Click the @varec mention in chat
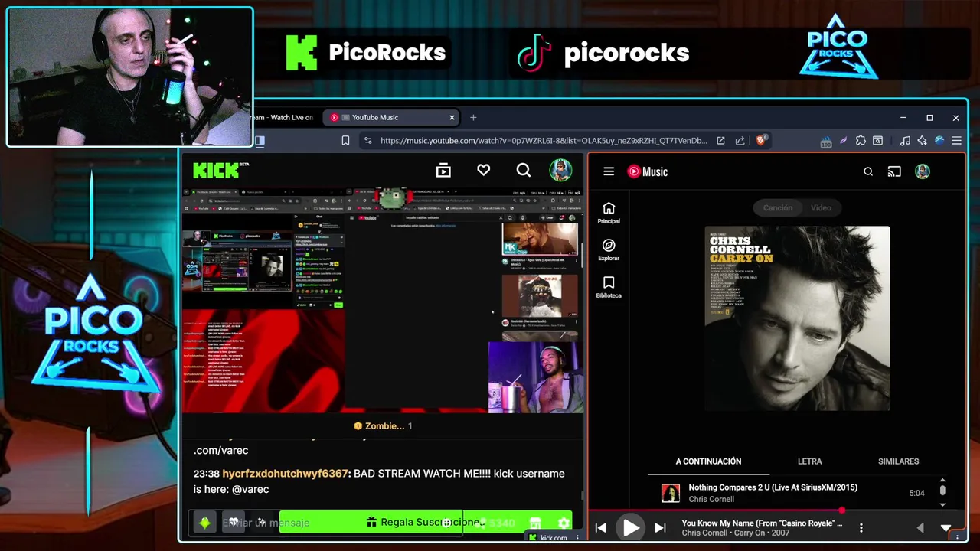980x551 pixels. coord(250,489)
